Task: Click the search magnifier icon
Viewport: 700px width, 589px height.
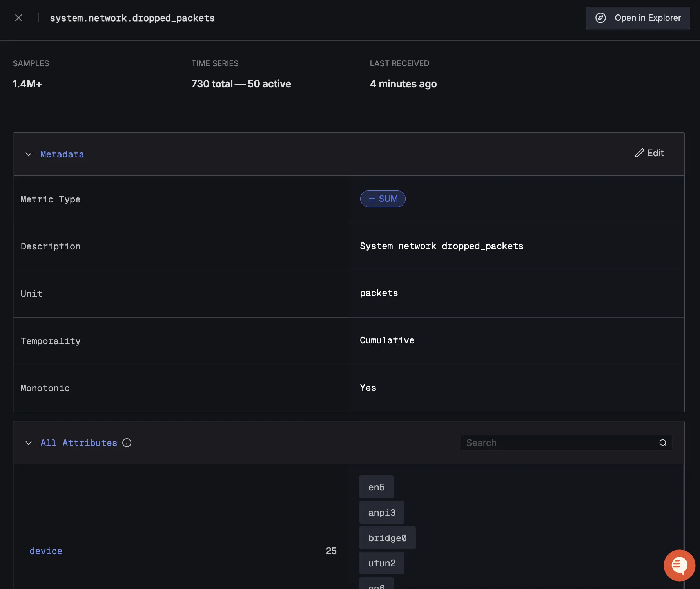Action: click(x=663, y=443)
